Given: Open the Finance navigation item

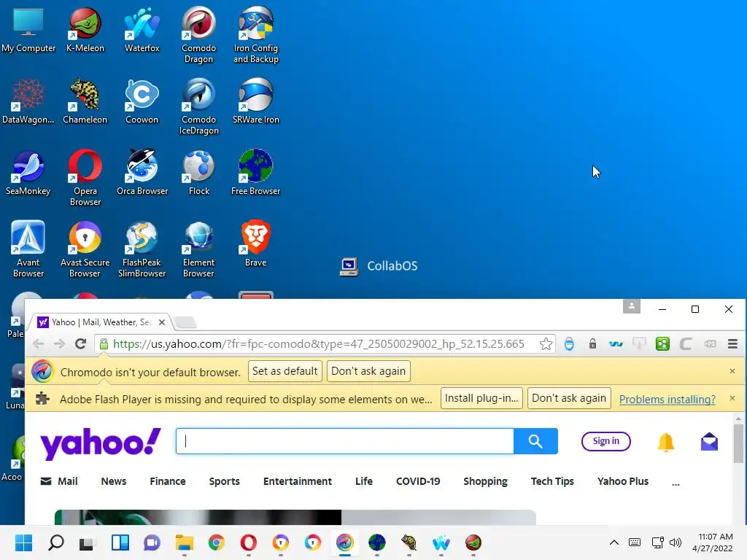Looking at the screenshot, I should [168, 481].
